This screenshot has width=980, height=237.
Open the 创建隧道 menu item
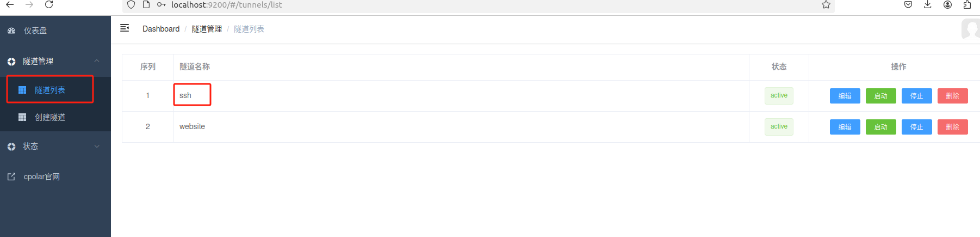(49, 117)
